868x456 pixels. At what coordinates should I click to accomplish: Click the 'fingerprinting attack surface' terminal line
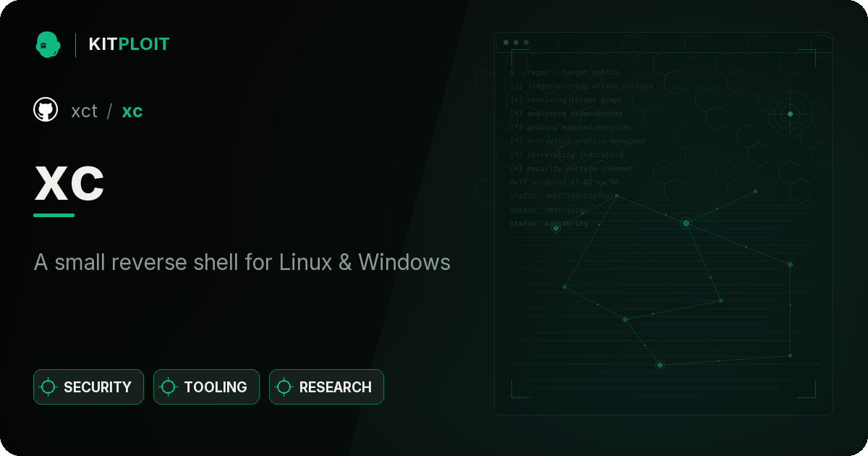[582, 86]
